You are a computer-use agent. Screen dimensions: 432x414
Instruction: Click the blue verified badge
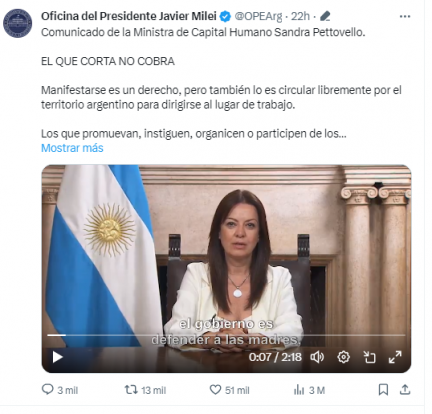(x=226, y=16)
